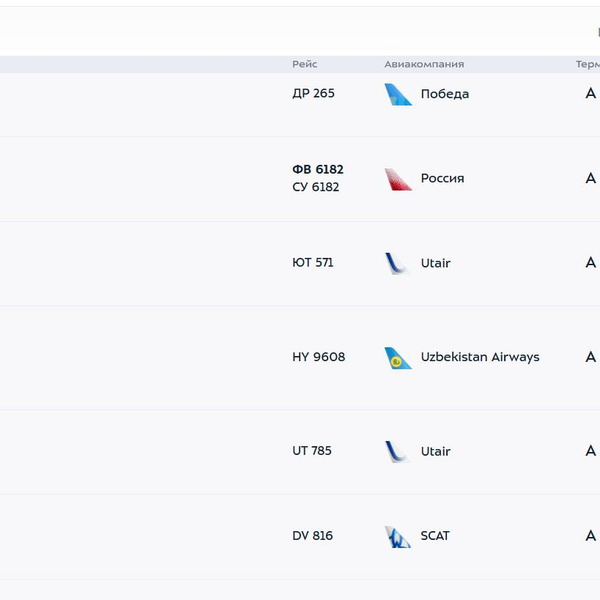
Task: Open flight ЮТ 571 details
Action: pos(313,263)
